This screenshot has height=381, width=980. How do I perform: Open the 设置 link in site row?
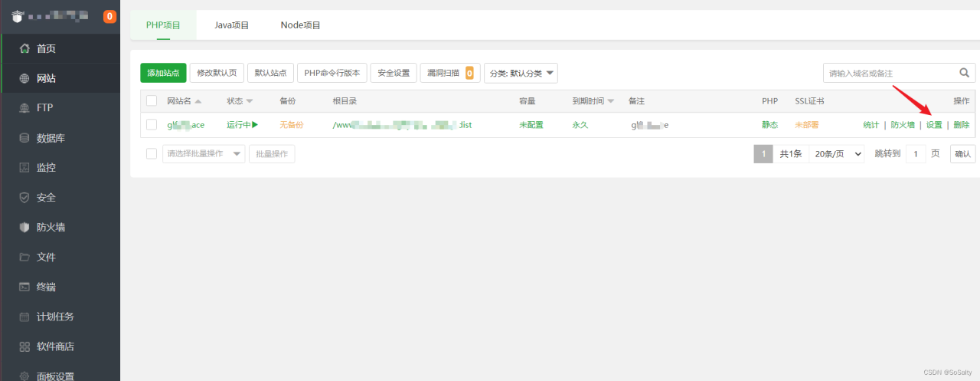click(934, 124)
